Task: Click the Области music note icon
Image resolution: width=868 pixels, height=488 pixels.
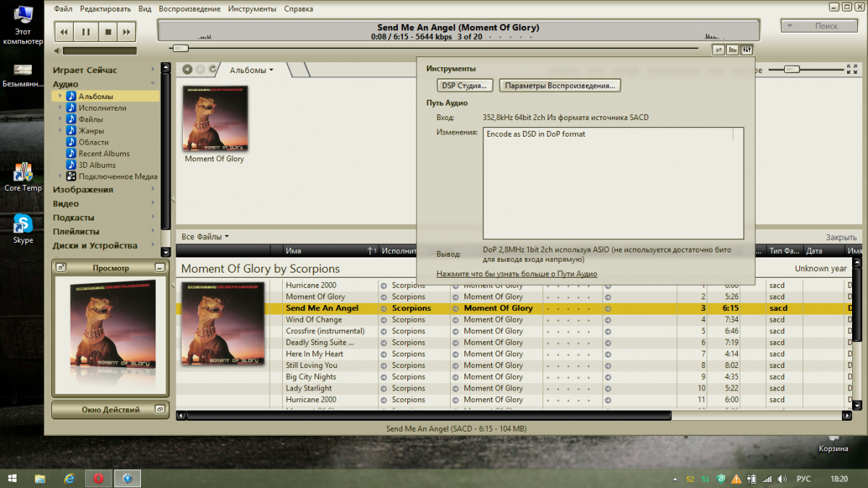Action: (x=71, y=142)
